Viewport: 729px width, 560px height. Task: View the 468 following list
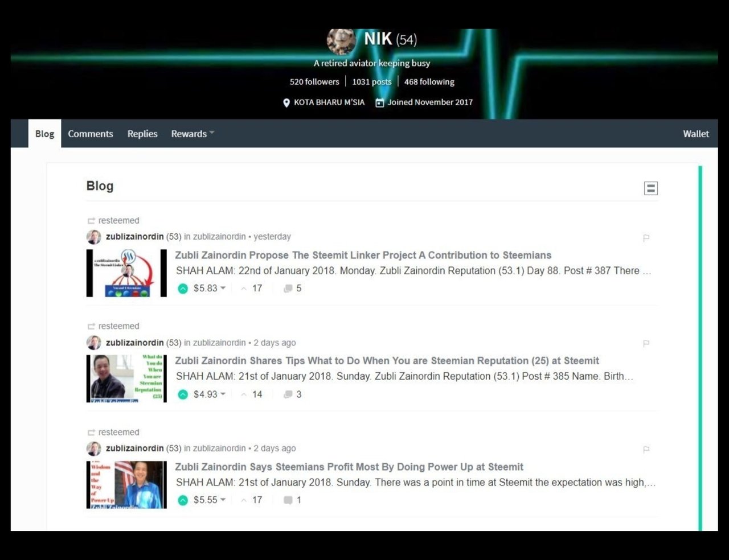[429, 81]
